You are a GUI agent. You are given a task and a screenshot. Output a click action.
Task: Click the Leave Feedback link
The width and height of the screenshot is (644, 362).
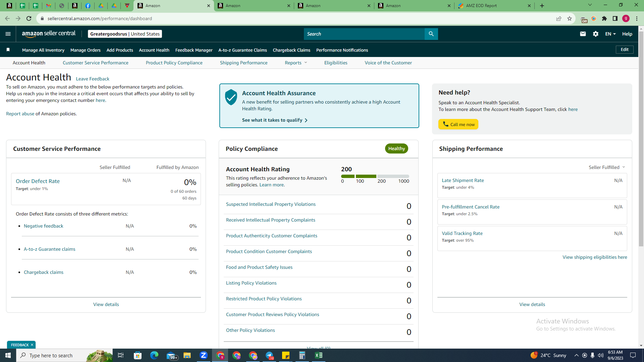(x=93, y=79)
